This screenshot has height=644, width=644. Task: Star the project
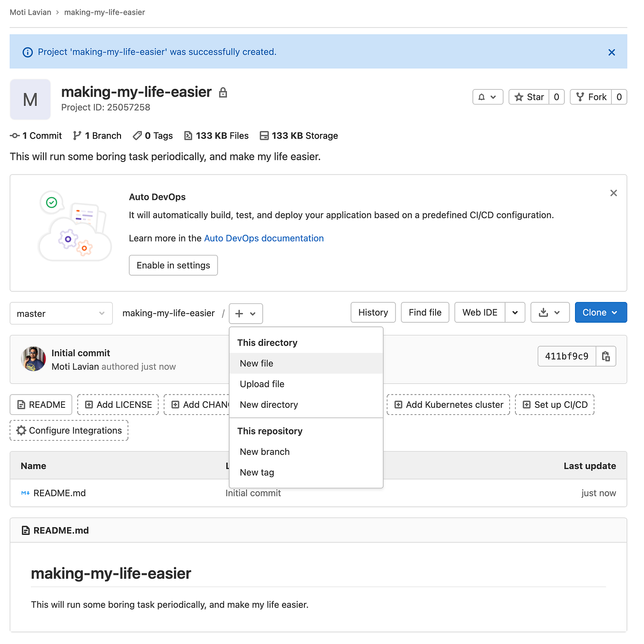[x=529, y=97]
